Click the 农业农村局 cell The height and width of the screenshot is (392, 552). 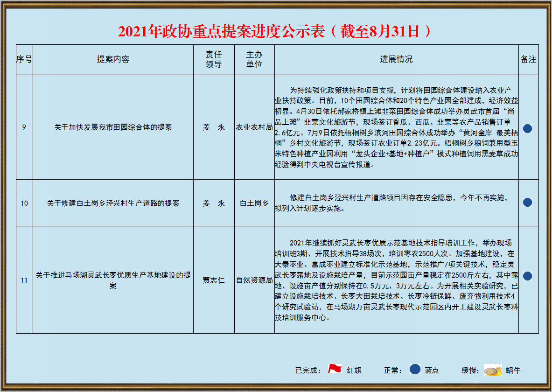tap(254, 127)
